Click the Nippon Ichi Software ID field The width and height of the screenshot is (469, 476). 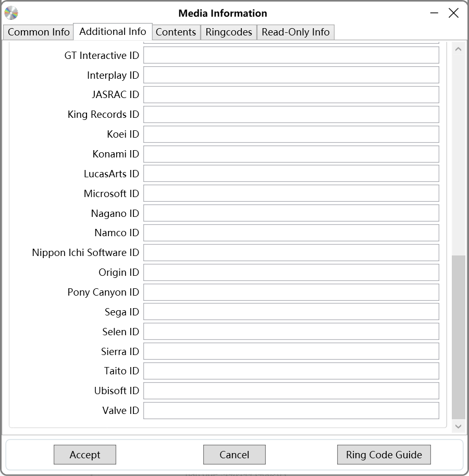coord(291,252)
